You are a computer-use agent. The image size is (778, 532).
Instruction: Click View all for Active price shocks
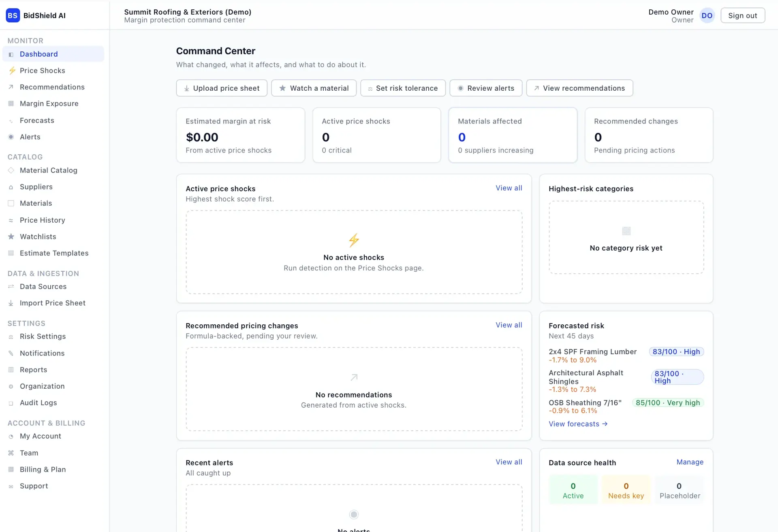click(509, 188)
